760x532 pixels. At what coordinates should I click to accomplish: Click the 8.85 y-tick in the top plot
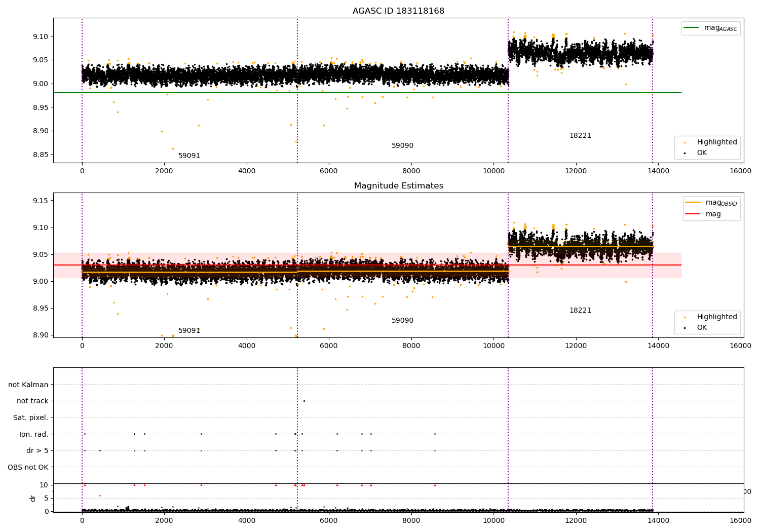(40, 155)
